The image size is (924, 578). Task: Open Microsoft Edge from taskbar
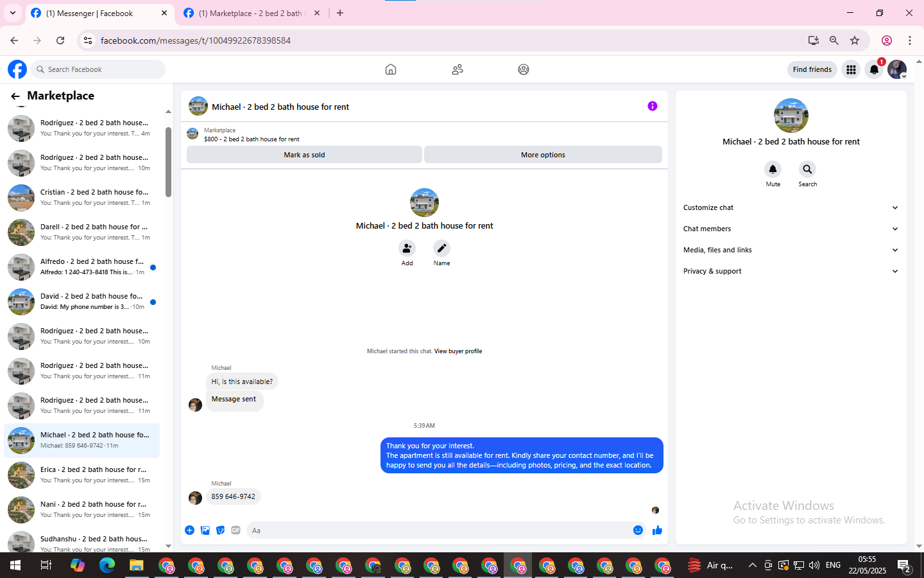pos(107,565)
